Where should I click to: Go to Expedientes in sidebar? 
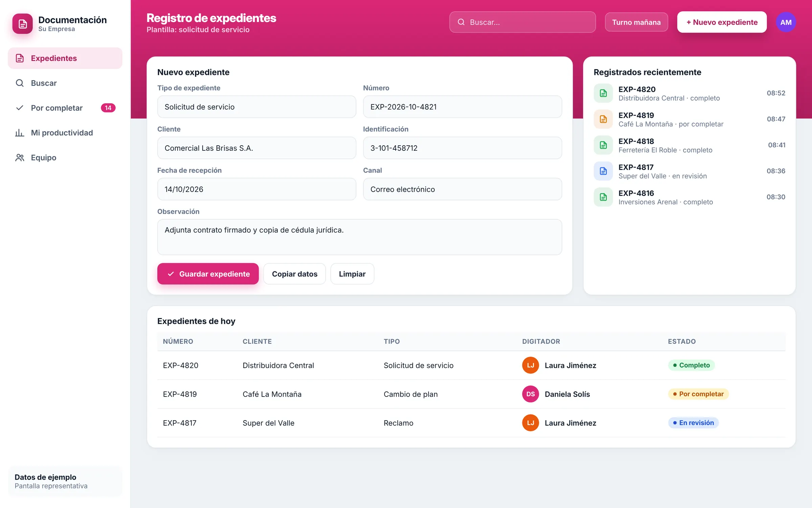pos(65,58)
